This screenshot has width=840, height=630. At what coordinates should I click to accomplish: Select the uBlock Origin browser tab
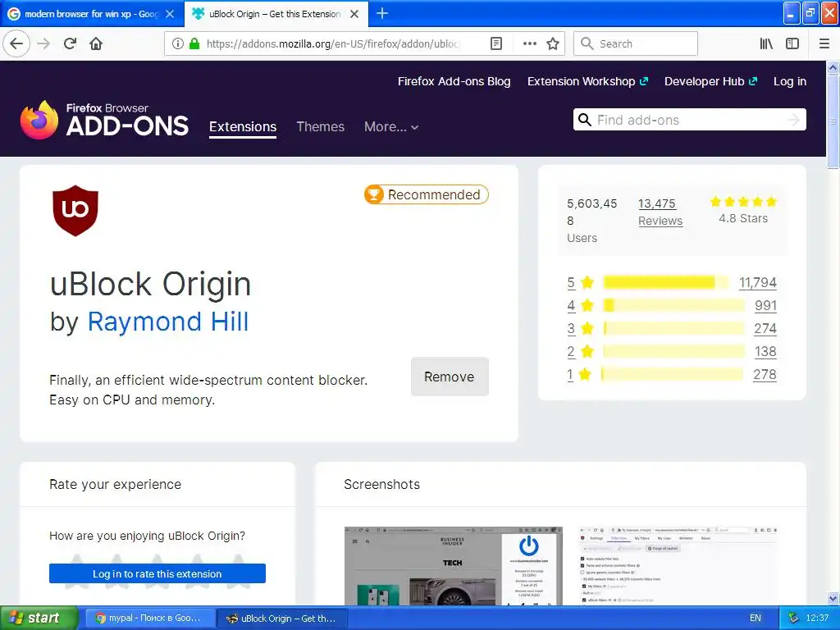276,14
